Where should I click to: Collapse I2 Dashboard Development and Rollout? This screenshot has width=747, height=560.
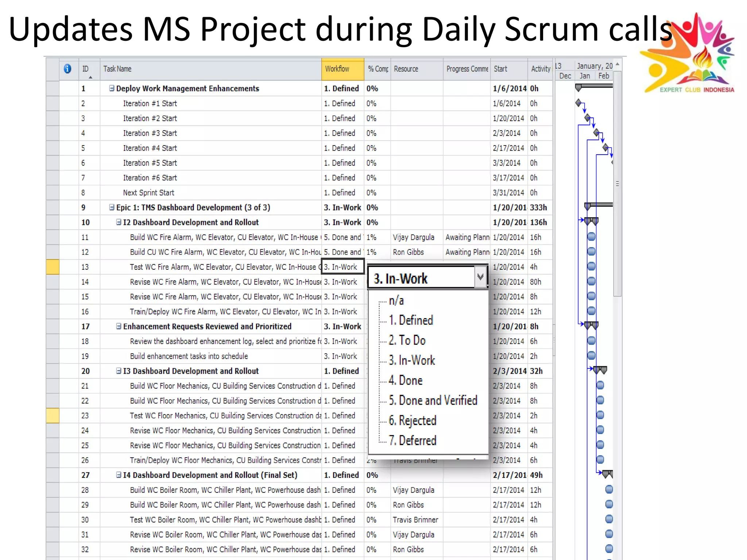pos(119,222)
